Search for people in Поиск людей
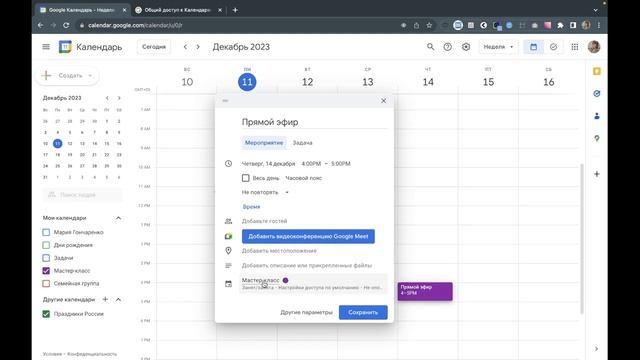This screenshot has height=360, width=640. coord(82,195)
